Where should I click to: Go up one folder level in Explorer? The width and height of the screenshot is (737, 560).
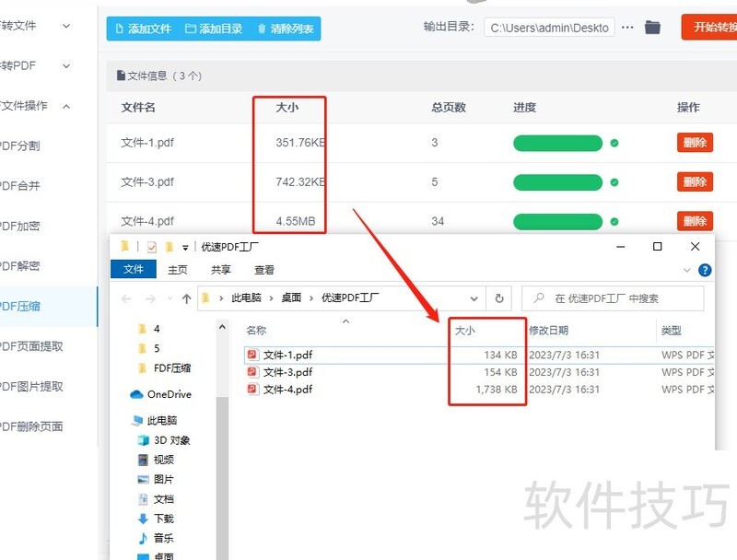tap(187, 298)
